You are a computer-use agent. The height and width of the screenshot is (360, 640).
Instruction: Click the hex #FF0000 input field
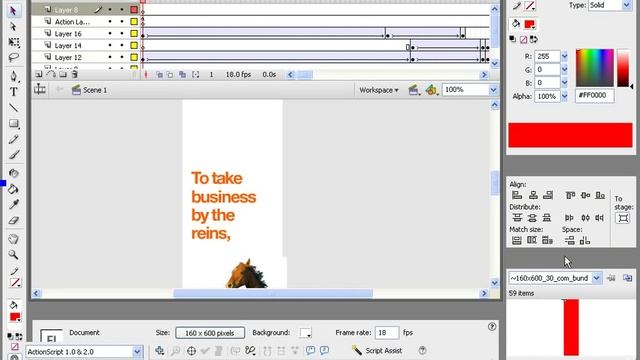pos(595,96)
